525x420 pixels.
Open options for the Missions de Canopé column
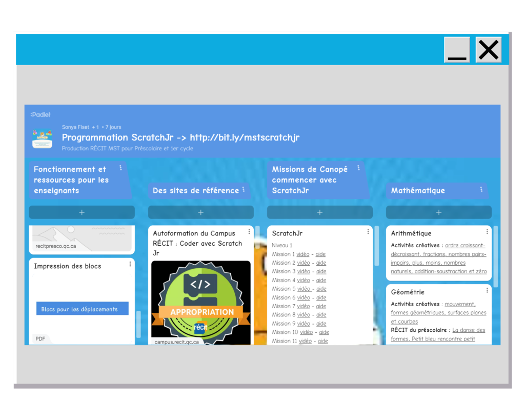pos(358,168)
